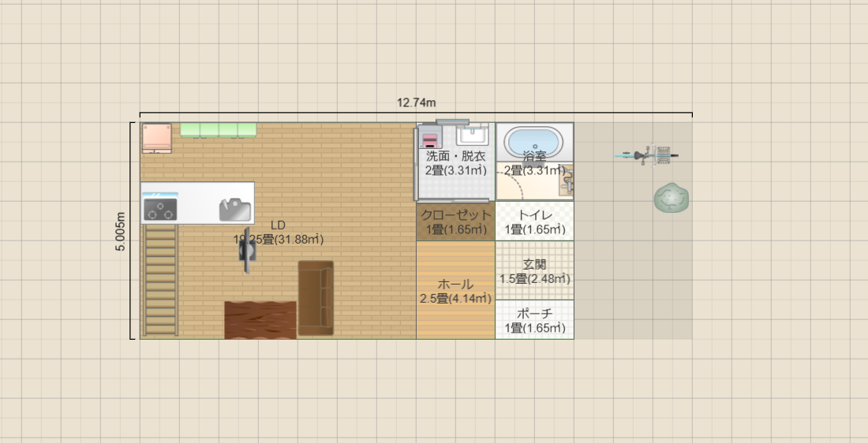This screenshot has width=868, height=443.
Task: Select the green cabinet row along the wall
Action: coord(218,130)
